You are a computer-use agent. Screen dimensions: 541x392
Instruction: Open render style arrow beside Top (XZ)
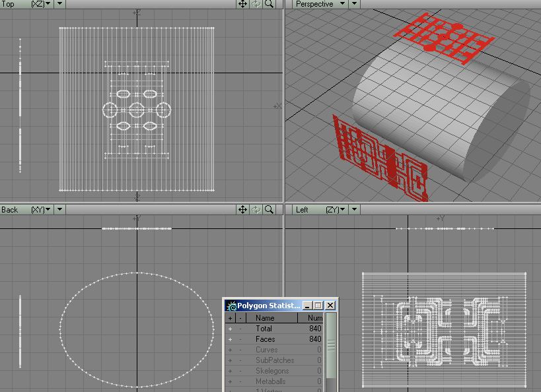[59, 4]
